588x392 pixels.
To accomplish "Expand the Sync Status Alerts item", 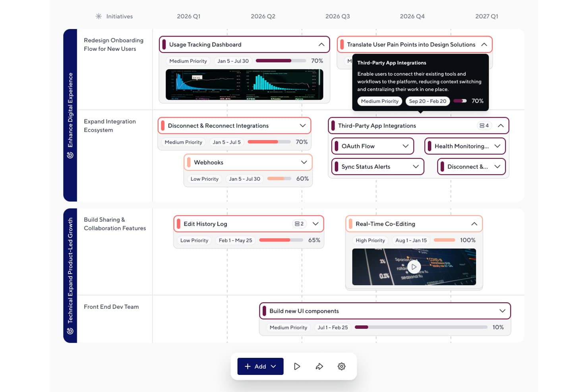I will [x=416, y=167].
